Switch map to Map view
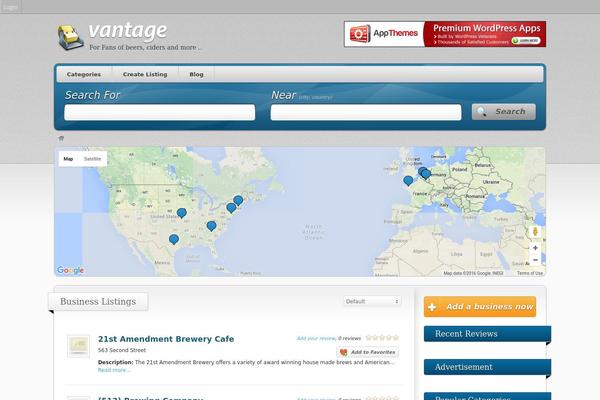 [68, 158]
